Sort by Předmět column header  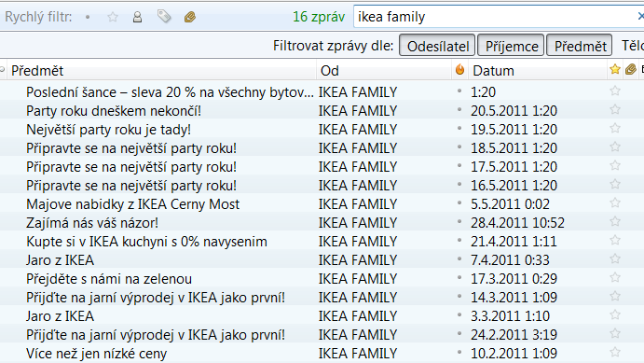162,70
